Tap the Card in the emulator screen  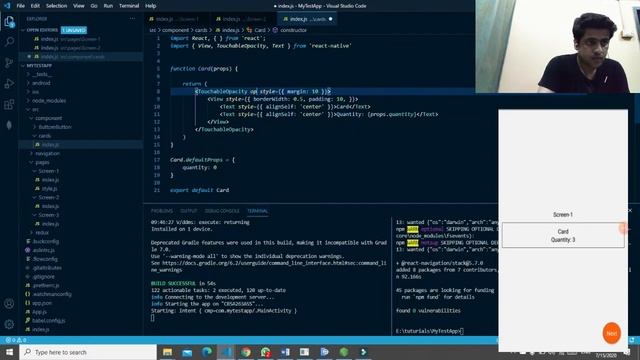tap(563, 235)
